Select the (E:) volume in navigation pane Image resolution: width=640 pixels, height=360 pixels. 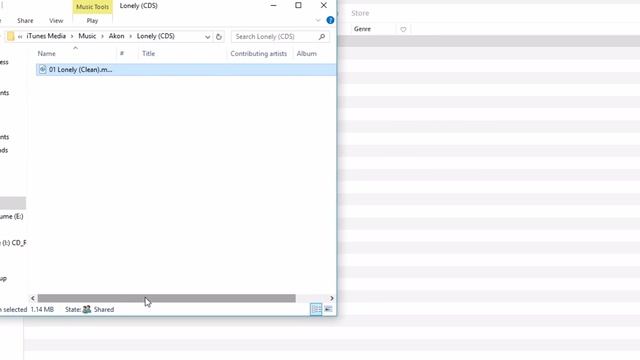[11, 216]
